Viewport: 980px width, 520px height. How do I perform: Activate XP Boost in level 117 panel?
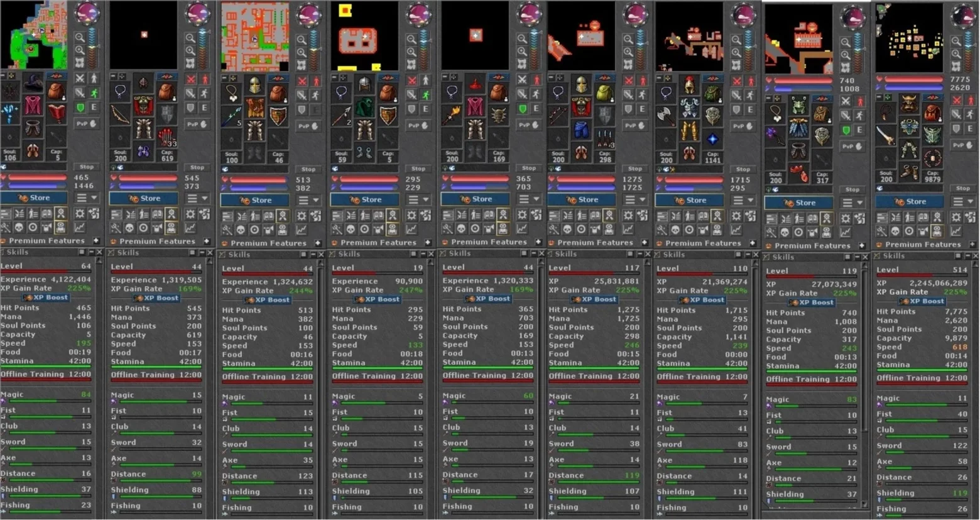pos(594,299)
